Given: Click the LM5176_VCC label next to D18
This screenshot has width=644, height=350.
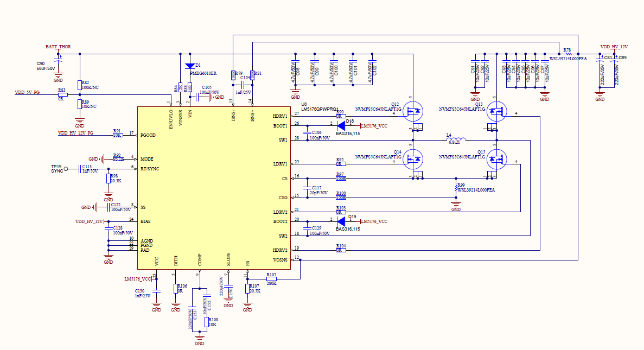Looking at the screenshot, I should tap(374, 126).
